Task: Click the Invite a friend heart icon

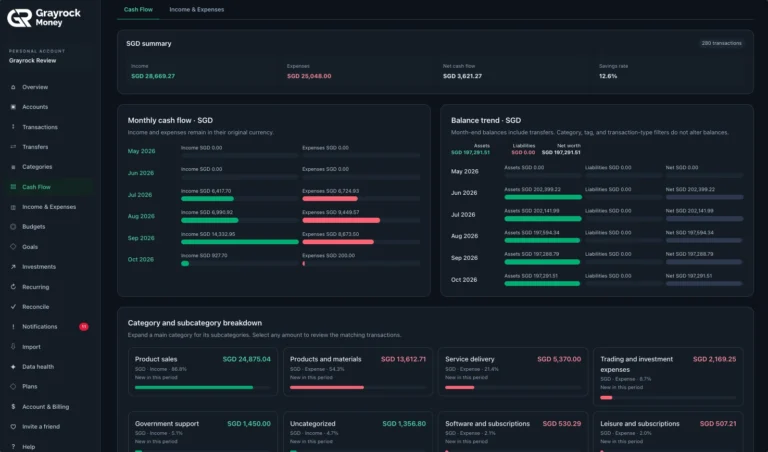Action: [x=13, y=427]
